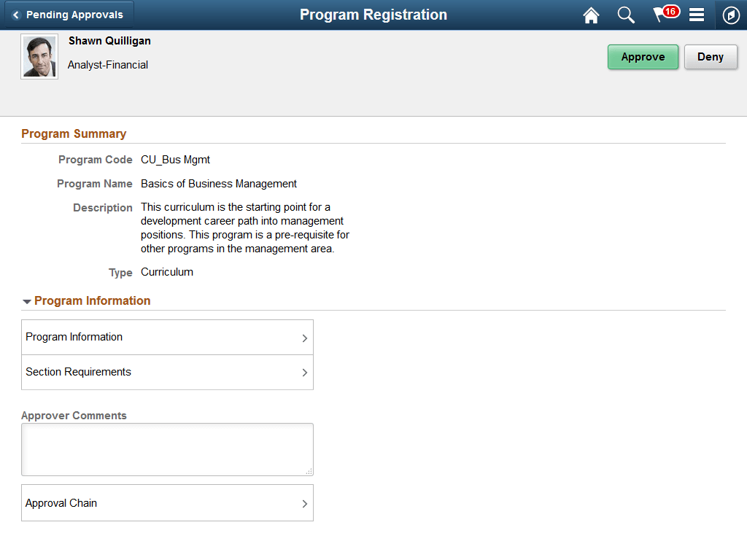The height and width of the screenshot is (560, 747).
Task: Open the NavBar compass icon
Action: tap(731, 15)
